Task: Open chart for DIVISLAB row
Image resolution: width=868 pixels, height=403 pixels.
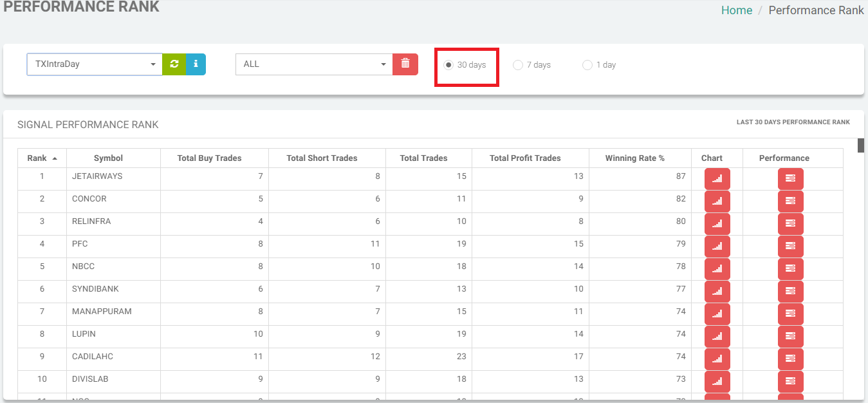Action: click(717, 381)
